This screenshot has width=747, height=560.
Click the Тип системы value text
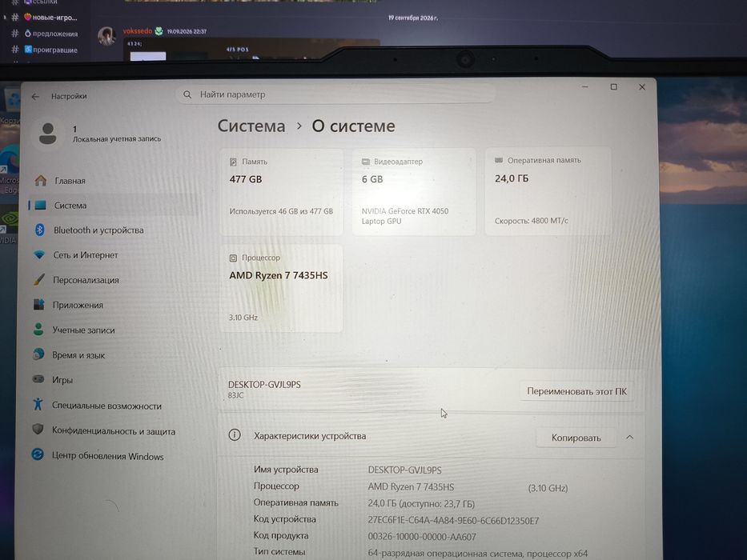(x=478, y=554)
